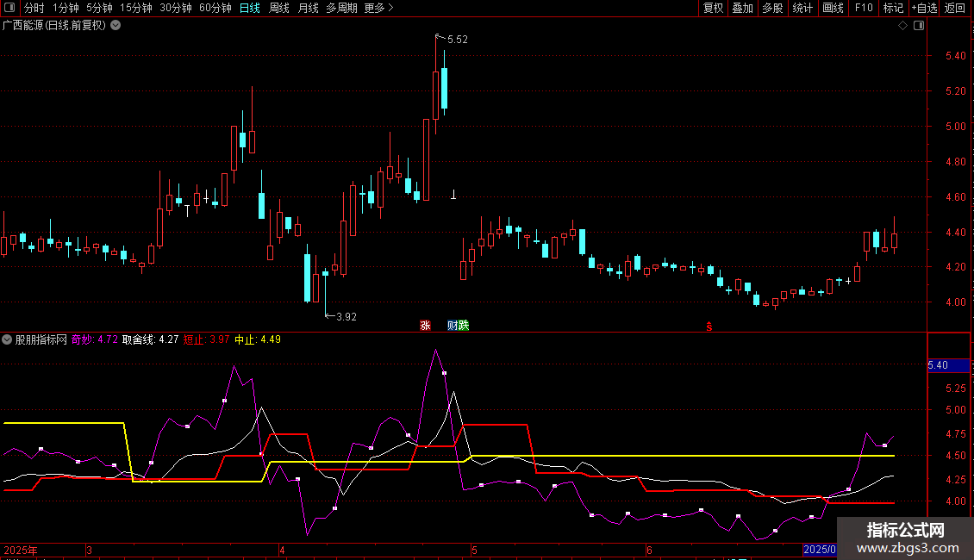Click the 5.52 high price label
The height and width of the screenshot is (560, 974).
point(457,40)
